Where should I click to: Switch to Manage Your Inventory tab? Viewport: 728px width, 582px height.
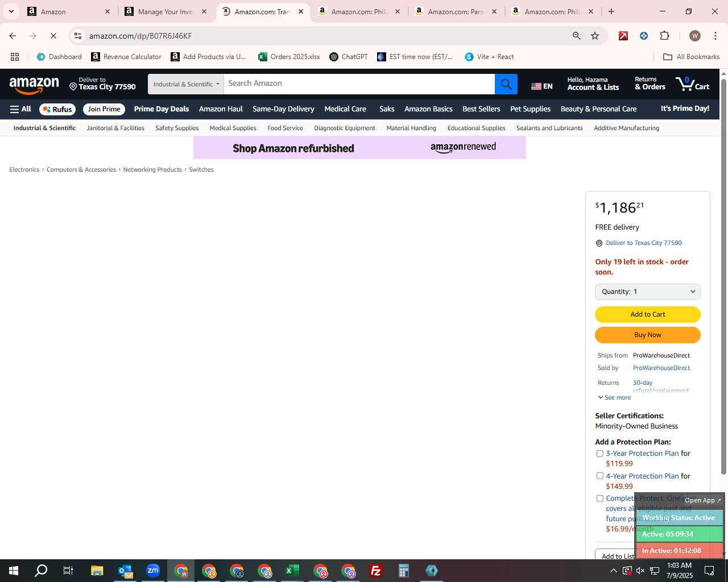pyautogui.click(x=165, y=11)
